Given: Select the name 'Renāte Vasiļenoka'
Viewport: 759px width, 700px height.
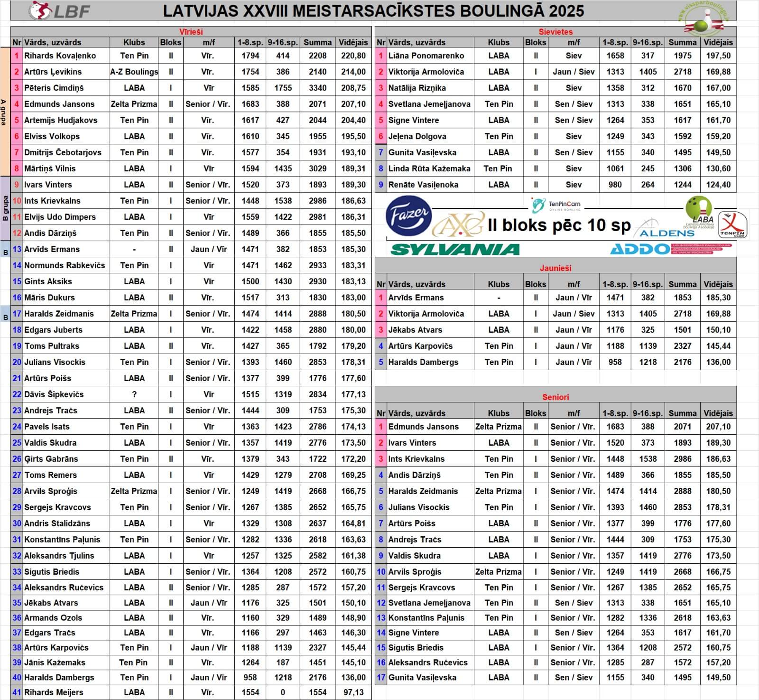Looking at the screenshot, I should click(423, 185).
